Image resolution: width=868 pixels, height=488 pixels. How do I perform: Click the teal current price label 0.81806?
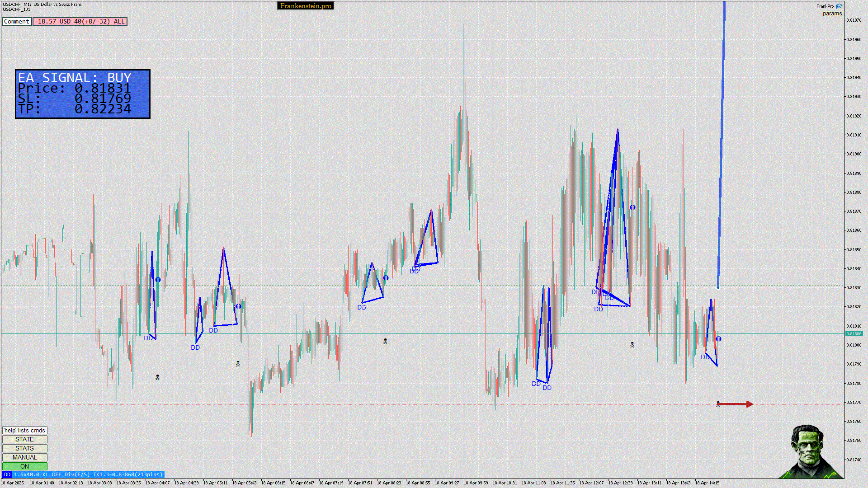tap(854, 334)
